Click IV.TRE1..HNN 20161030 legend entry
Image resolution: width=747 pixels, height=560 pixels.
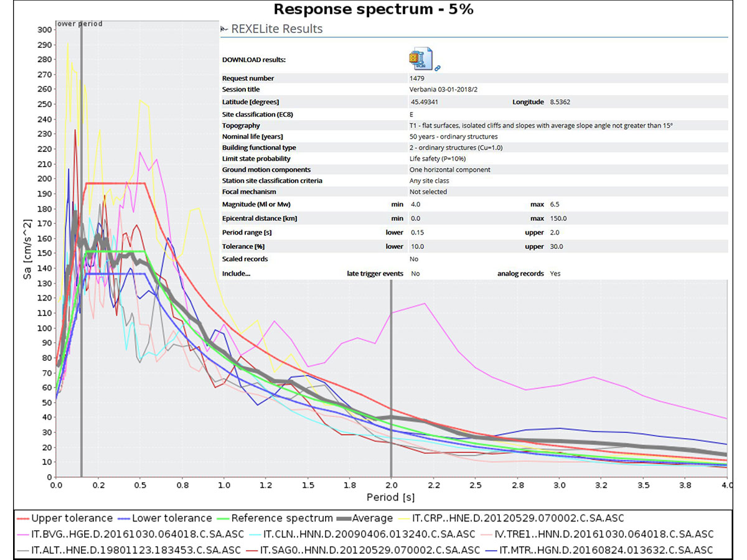tap(597, 534)
